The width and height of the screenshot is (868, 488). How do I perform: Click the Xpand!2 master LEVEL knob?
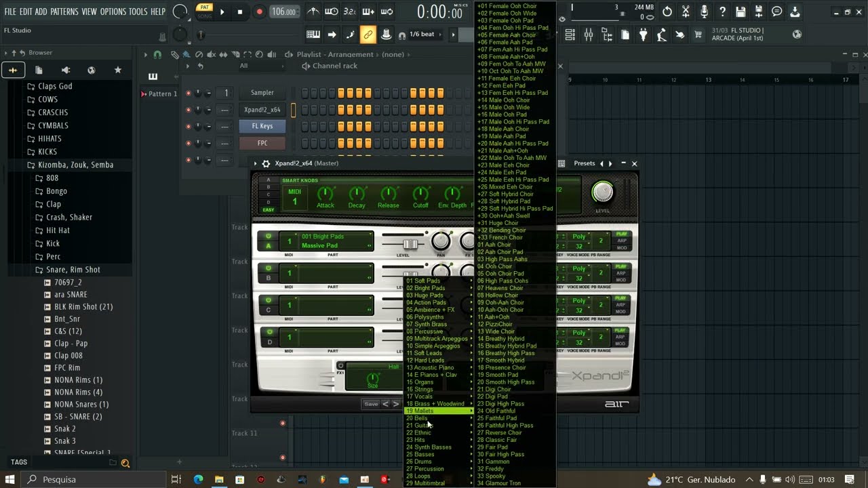[602, 192]
